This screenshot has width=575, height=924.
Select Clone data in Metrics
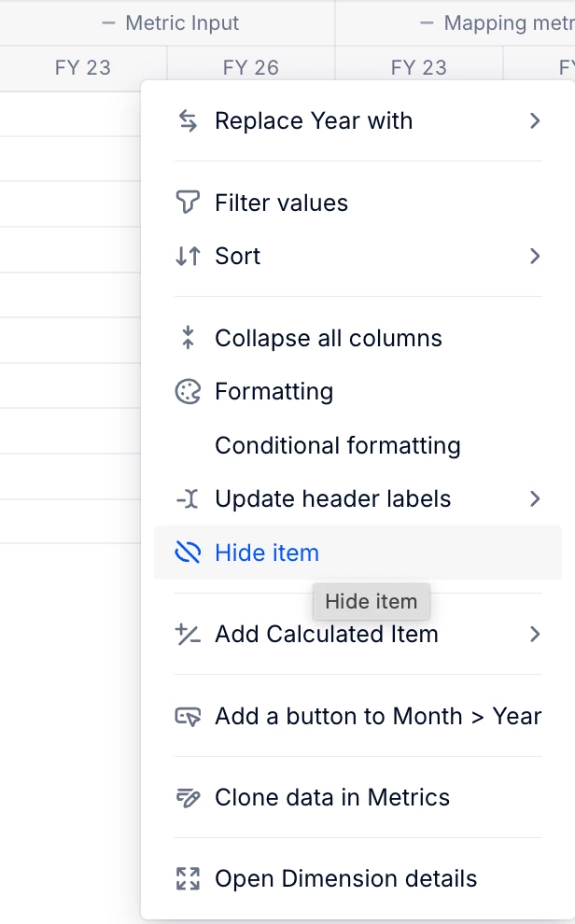pos(331,798)
